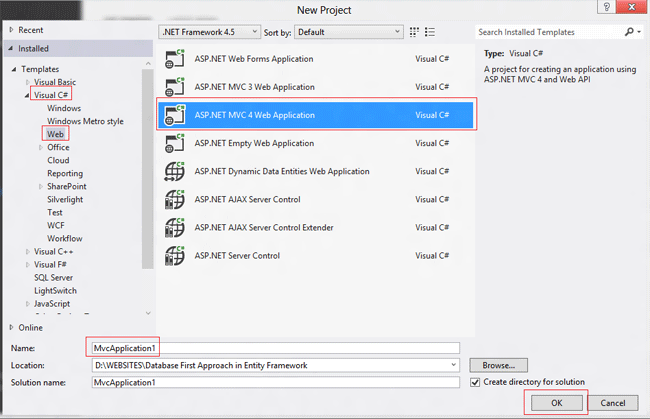The width and height of the screenshot is (650, 419).
Task: Select the Silverlight category
Action: (65, 199)
